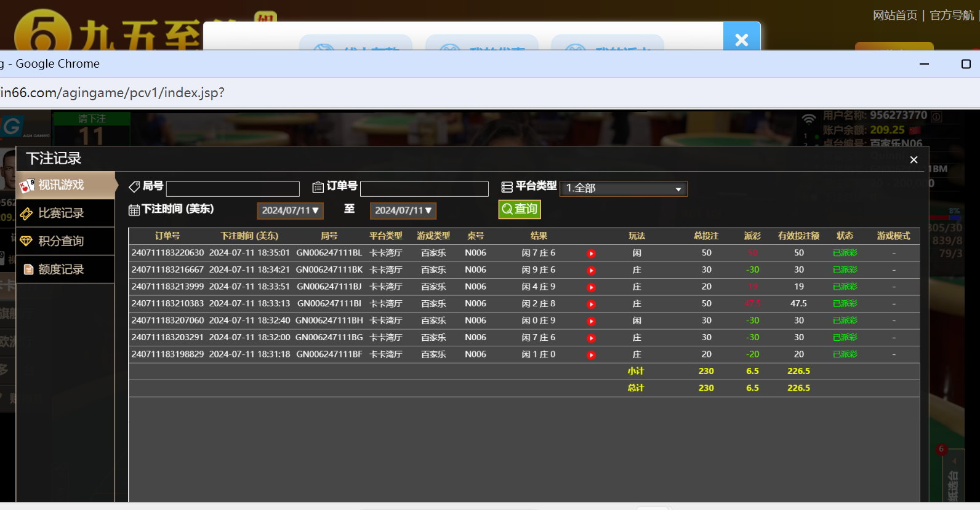Click the info icon beside username 956273770
Screen dimensions: 980x510
(x=936, y=116)
